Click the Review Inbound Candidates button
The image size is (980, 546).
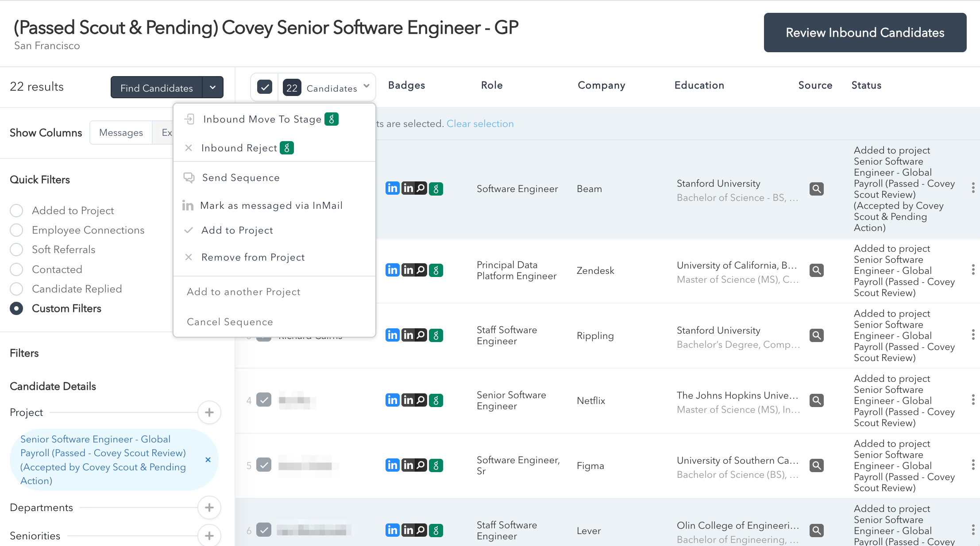click(x=864, y=32)
